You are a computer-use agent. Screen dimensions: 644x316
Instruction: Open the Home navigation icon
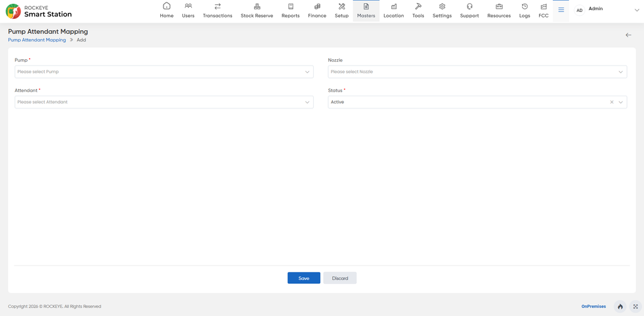166,6
